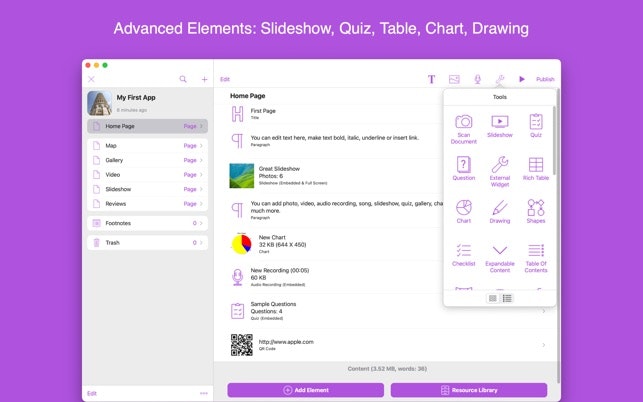
Task: Expand the Trash row chevron
Action: tap(201, 242)
